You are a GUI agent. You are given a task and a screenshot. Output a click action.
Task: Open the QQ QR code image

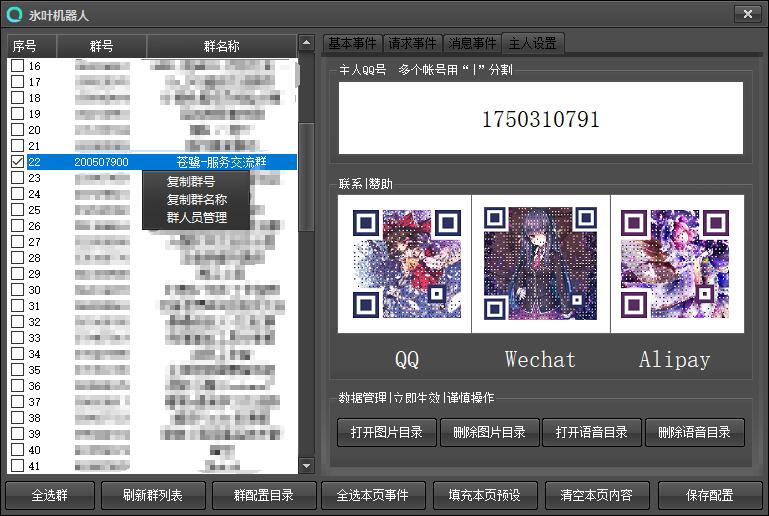(407, 264)
